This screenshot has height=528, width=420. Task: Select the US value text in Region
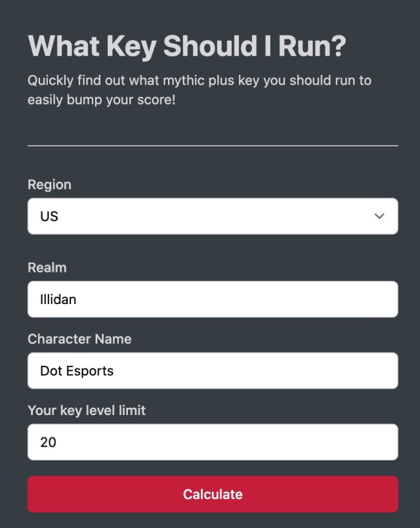(x=49, y=216)
